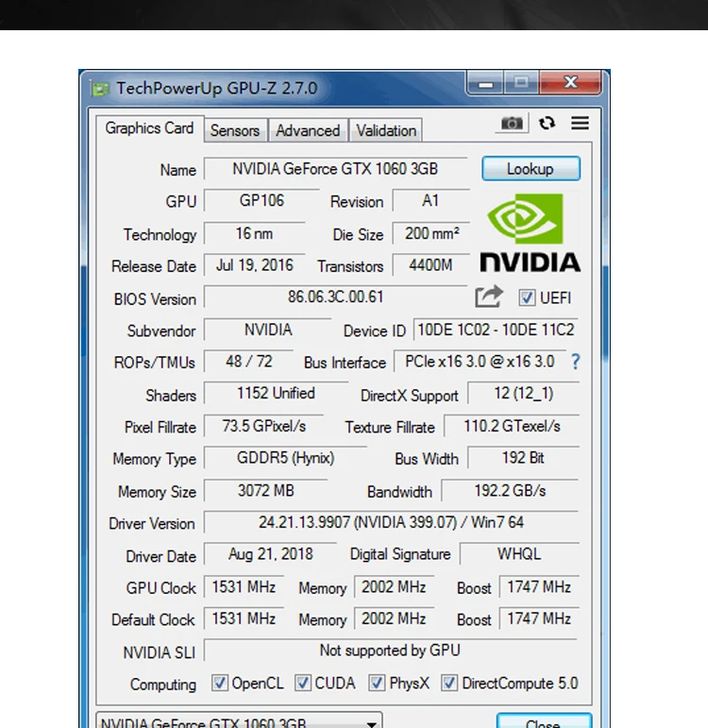Click the Memory Size value 3072 MB

[265, 491]
